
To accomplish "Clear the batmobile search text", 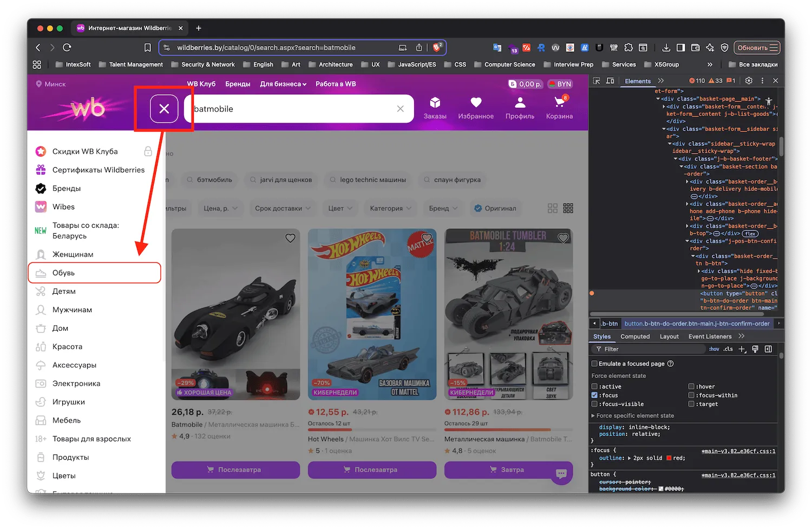I will (400, 109).
